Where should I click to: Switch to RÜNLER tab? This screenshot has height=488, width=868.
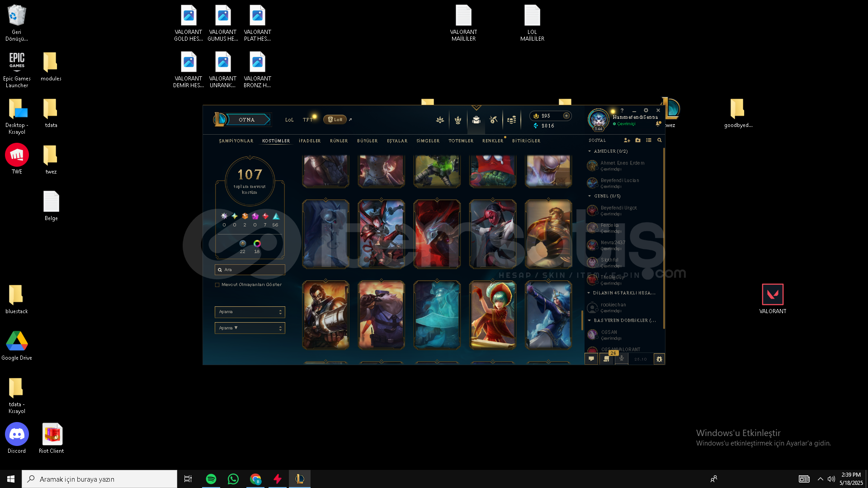(x=339, y=141)
